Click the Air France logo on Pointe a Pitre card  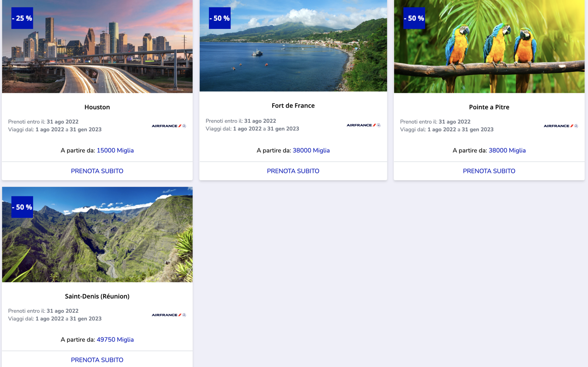coord(561,126)
